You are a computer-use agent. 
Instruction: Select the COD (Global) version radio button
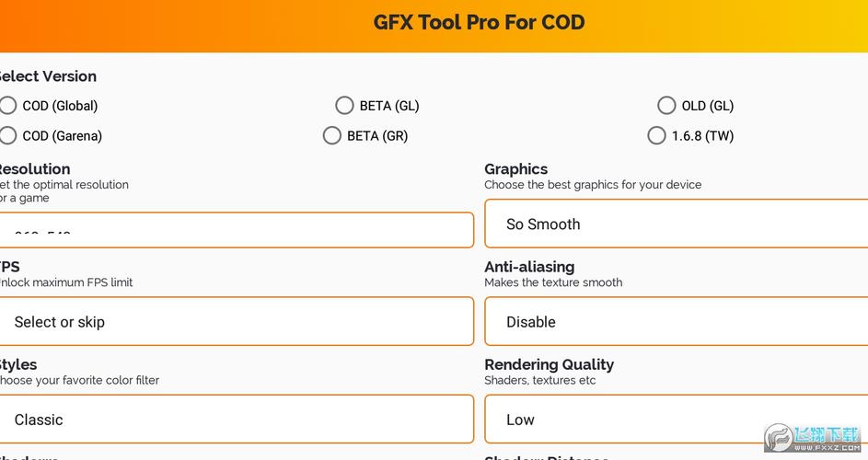(7, 105)
